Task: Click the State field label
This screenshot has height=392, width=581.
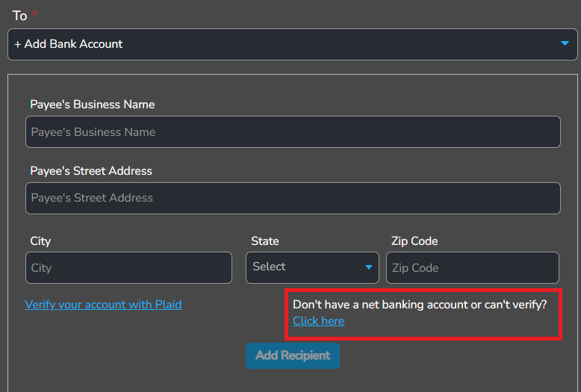Action: tap(265, 241)
